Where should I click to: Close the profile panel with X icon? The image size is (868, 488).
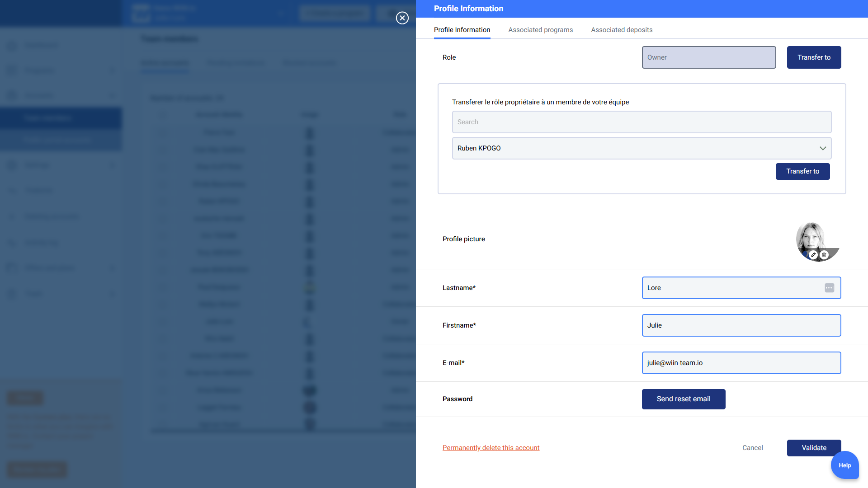[402, 18]
